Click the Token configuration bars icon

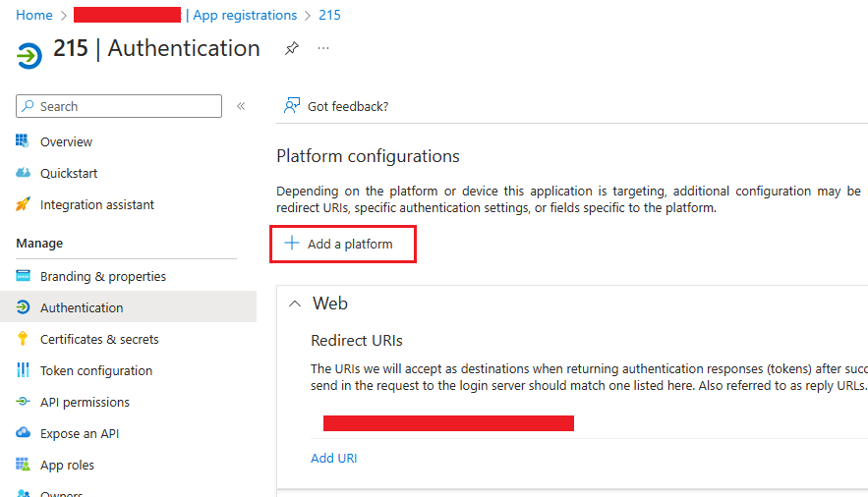tap(24, 370)
